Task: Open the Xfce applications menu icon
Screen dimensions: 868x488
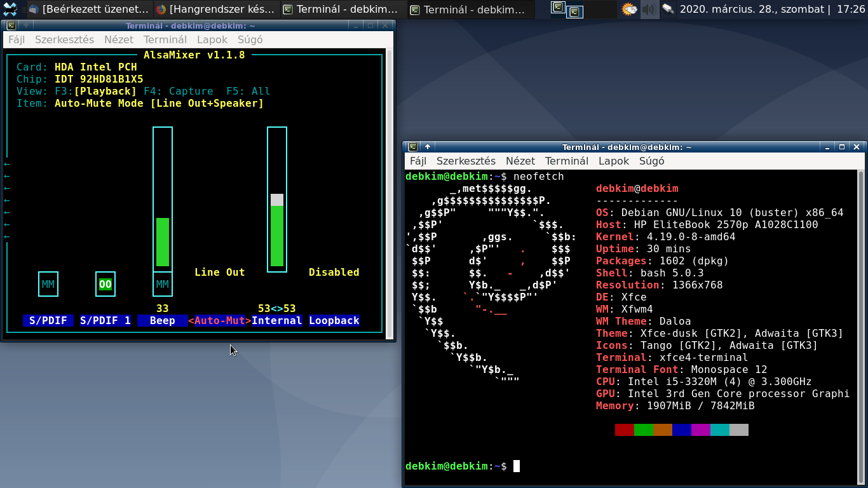Action: (x=10, y=10)
